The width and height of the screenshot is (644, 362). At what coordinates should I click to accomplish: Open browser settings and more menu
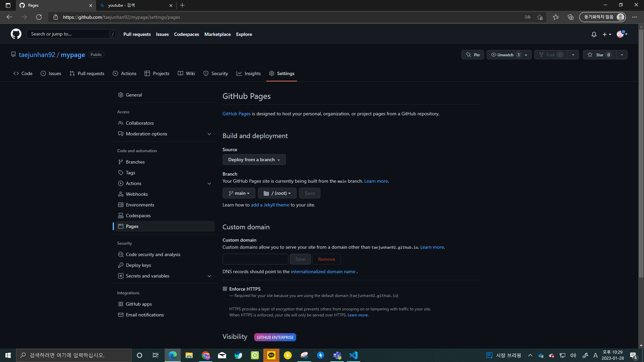635,17
